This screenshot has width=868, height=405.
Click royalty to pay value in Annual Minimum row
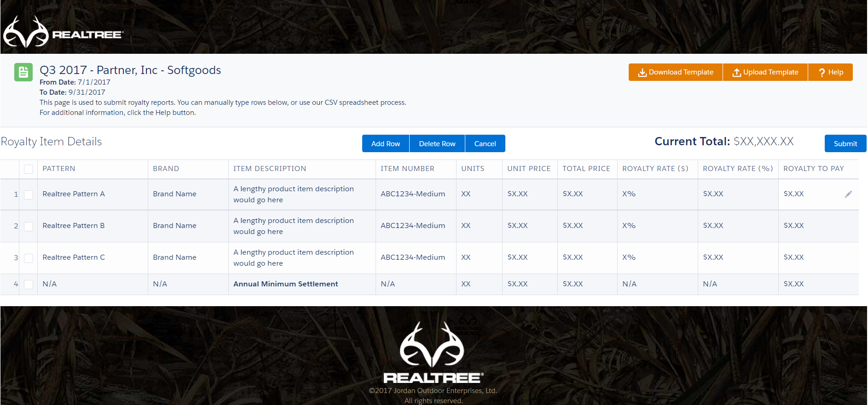pyautogui.click(x=793, y=284)
